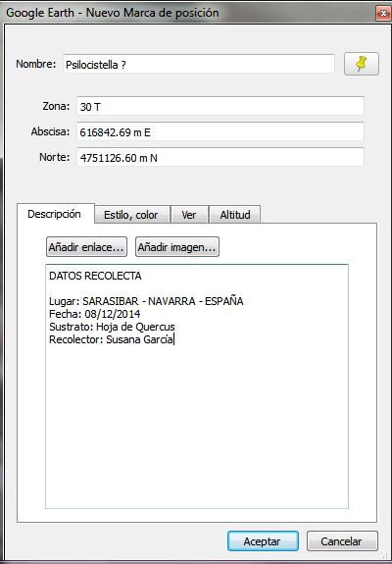Click the Google Earth dialog title bar
Image resolution: width=392 pixels, height=564 pixels.
coord(187,13)
